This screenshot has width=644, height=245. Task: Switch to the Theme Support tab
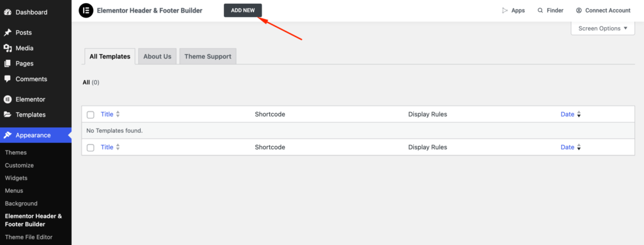click(x=208, y=56)
